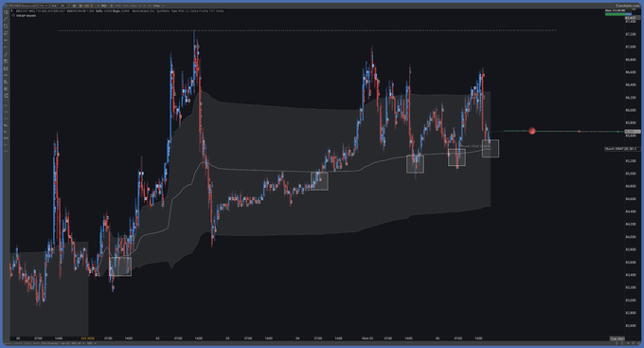Viewport: 644px width, 348px height.
Task: Click the 87,000 price axis label
Action: (x=631, y=46)
